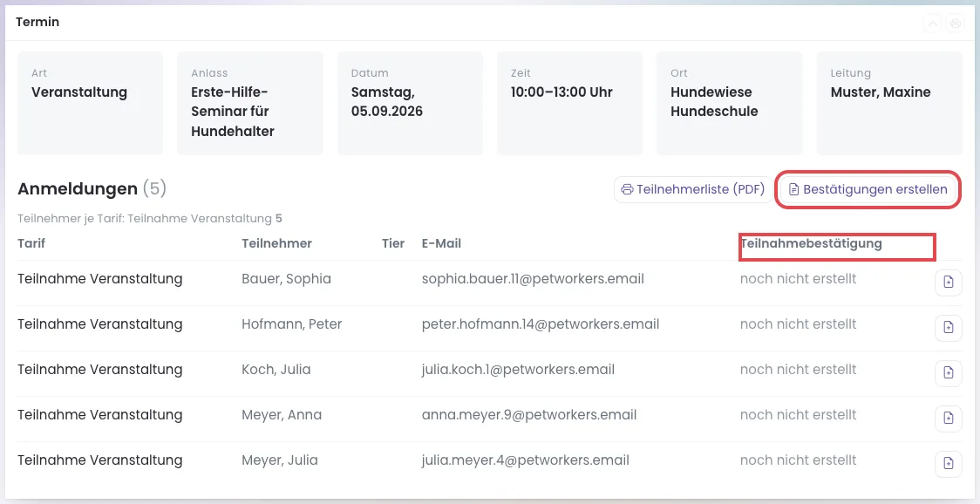Click email sophia.bauer.11@petworkers.email
980x504 pixels.
(x=533, y=279)
